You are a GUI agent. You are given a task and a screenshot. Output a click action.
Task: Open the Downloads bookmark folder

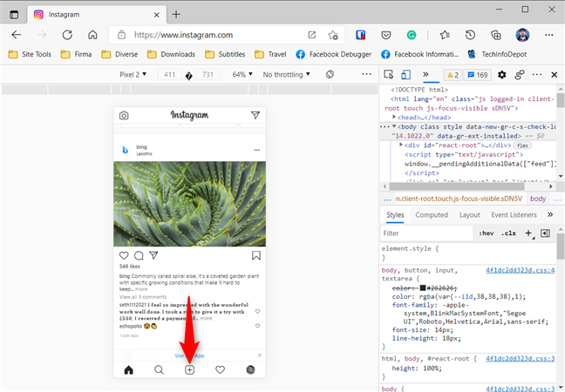(x=171, y=54)
